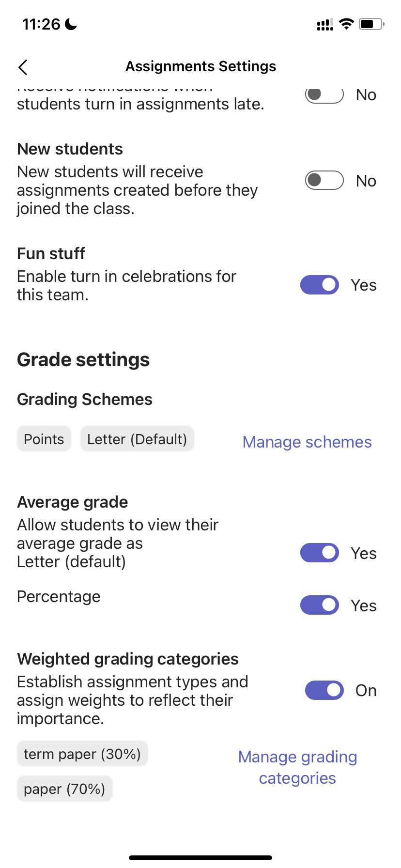Select the Points grading scheme chip
401x868 pixels.
click(44, 439)
